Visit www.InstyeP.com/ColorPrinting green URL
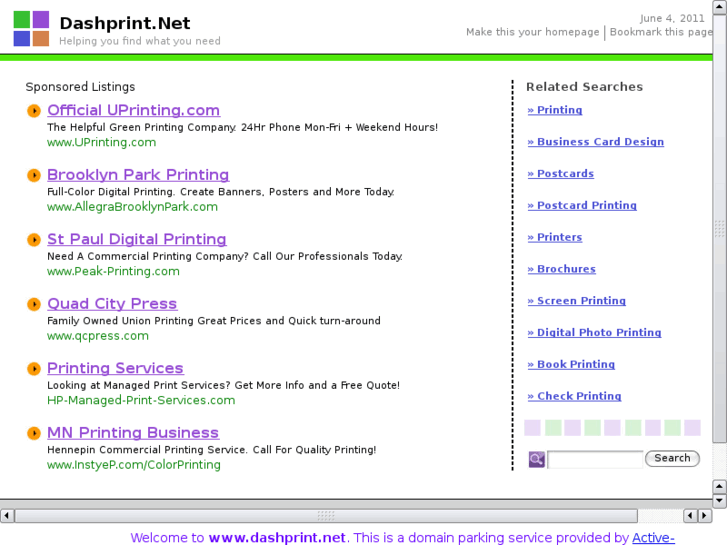727x545 pixels. [x=134, y=465]
